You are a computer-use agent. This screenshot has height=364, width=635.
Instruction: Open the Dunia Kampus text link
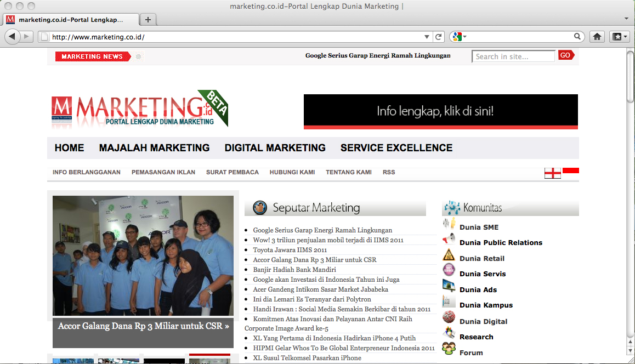click(x=486, y=305)
